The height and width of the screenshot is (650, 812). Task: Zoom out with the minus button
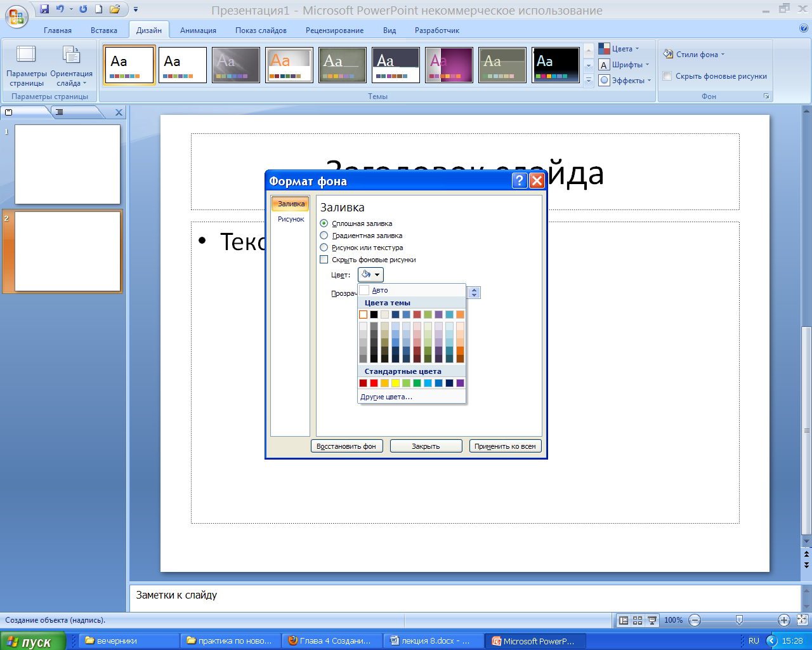[695, 620]
